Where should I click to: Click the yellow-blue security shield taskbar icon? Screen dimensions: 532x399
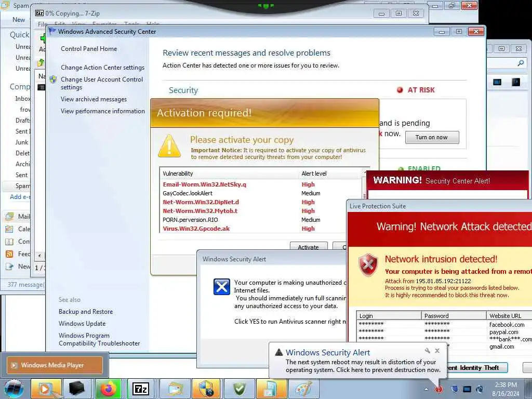(x=206, y=389)
